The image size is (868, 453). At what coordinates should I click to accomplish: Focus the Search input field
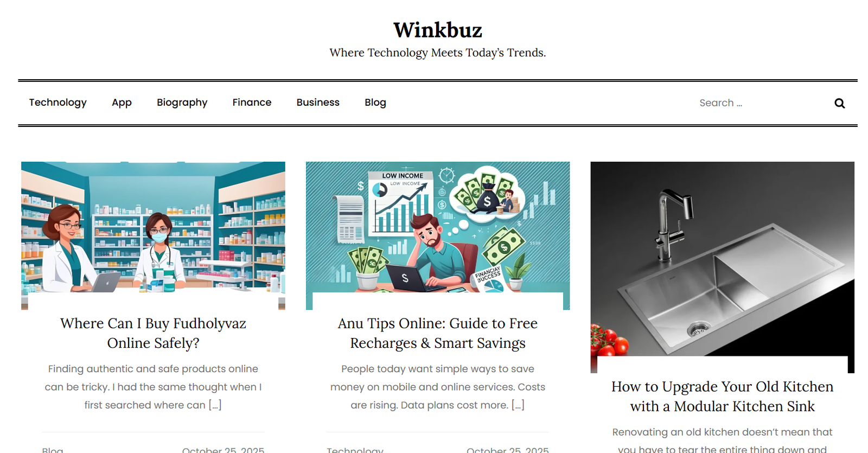pyautogui.click(x=759, y=103)
